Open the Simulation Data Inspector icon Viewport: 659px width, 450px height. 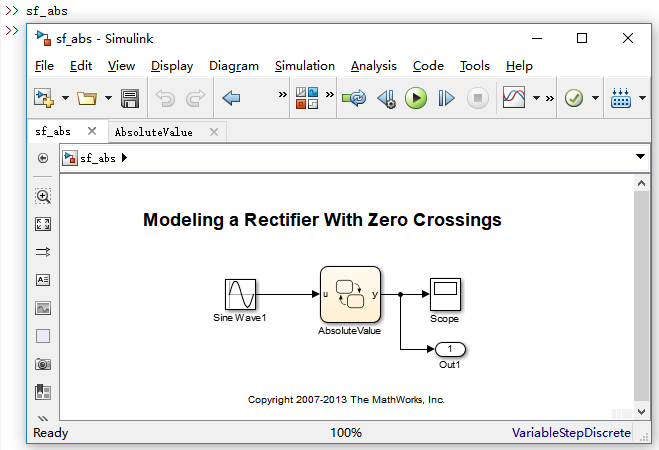click(x=514, y=97)
